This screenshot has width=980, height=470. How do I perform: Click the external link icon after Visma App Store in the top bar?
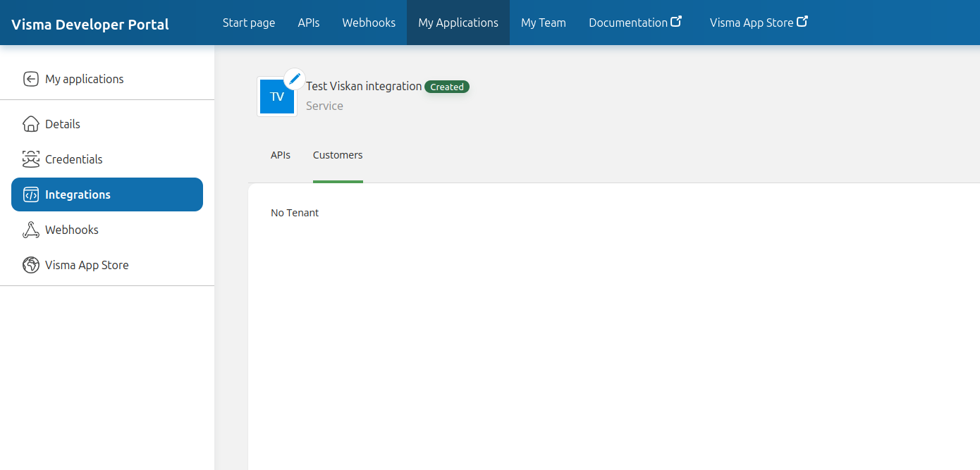pos(802,22)
